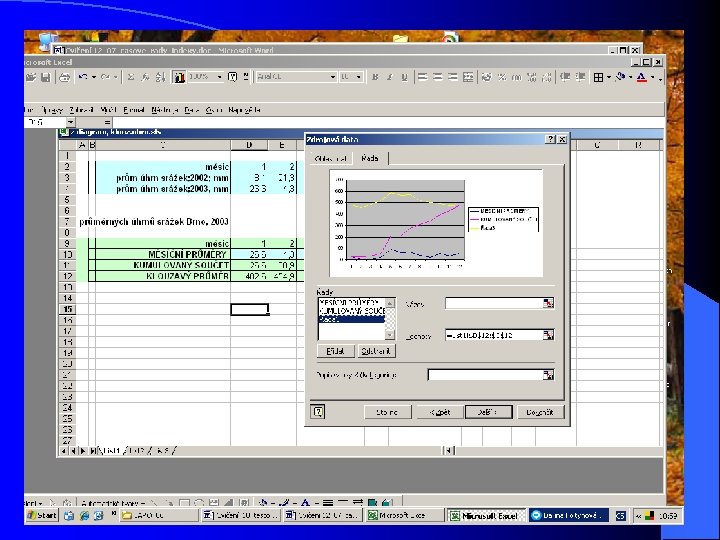Viewport: 720px width, 540px height.
Task: Open the Font Color dropdown arrow
Action: point(652,77)
